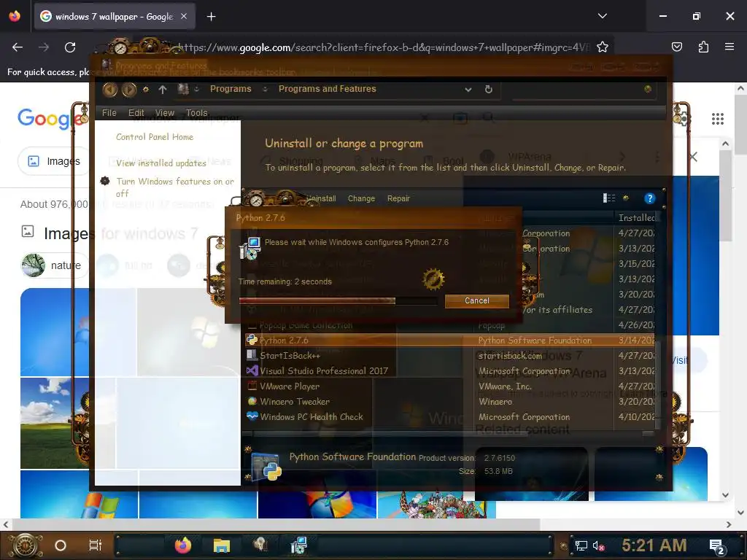Select the Images filter on Google
Viewport: 747px width, 560px height.
click(x=53, y=161)
